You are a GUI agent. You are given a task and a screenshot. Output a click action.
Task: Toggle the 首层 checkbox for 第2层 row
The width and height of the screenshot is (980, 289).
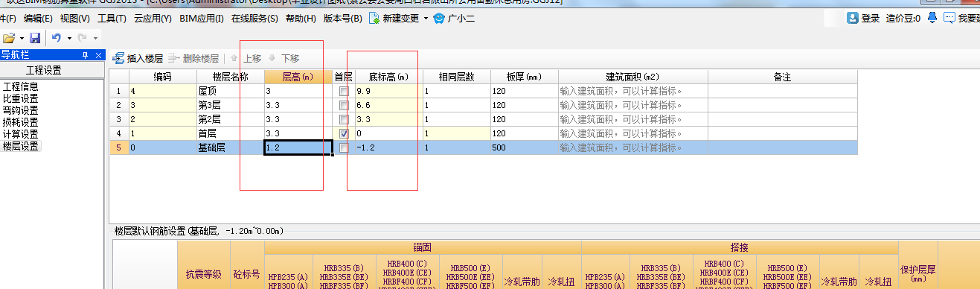343,119
